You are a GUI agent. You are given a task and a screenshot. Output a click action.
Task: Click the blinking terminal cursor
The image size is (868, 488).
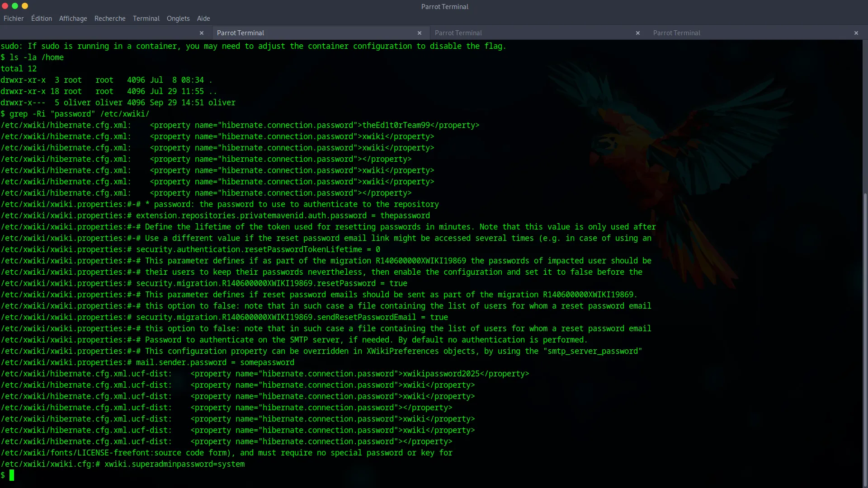pos(11,475)
